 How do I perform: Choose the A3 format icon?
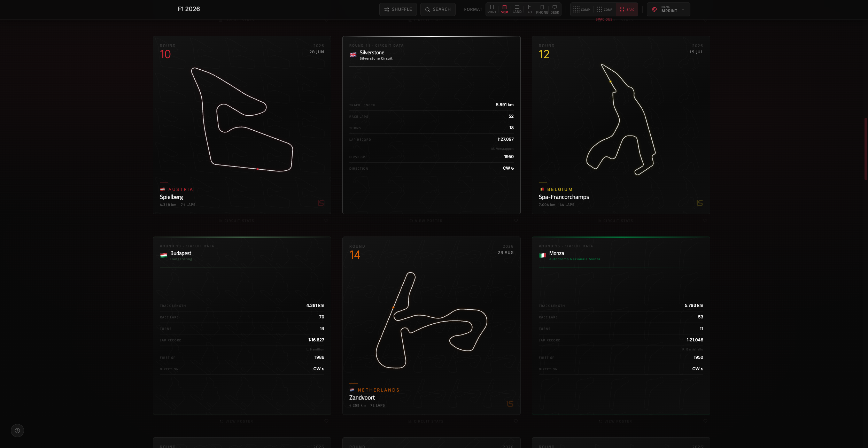click(x=529, y=9)
